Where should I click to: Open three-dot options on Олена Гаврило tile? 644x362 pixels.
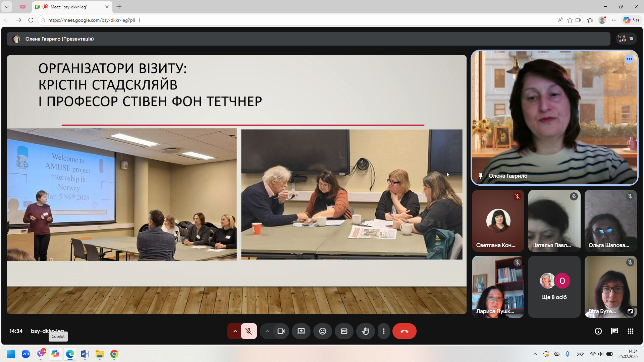[629, 59]
